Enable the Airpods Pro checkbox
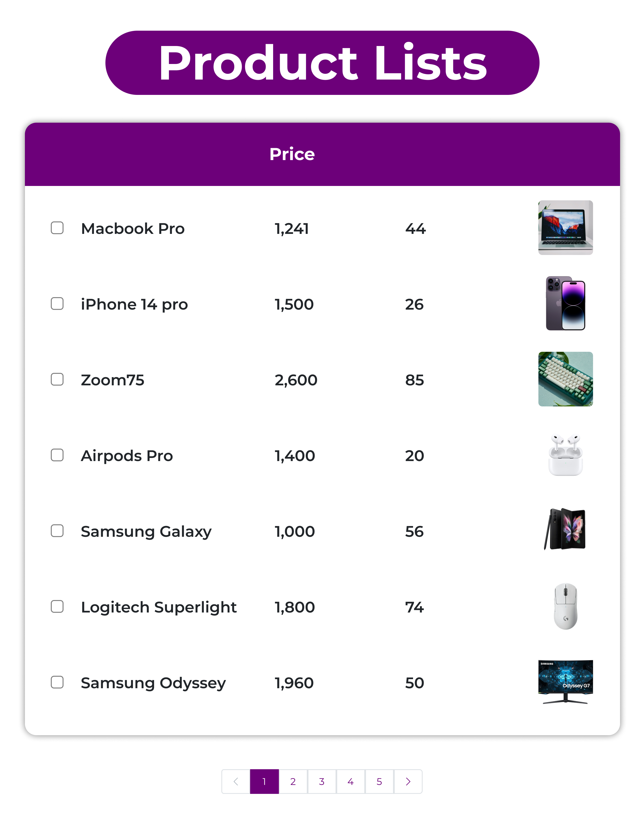Image resolution: width=644 pixels, height=832 pixels. (57, 455)
